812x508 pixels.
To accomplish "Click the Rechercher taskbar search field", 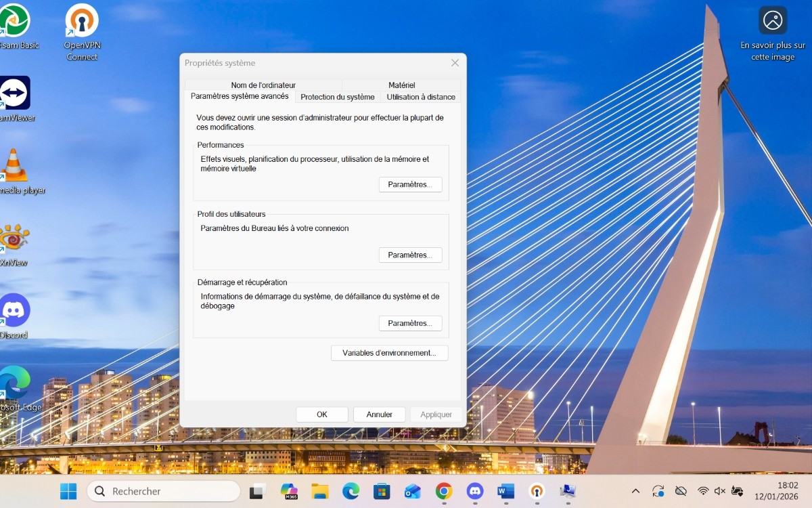I will point(164,491).
